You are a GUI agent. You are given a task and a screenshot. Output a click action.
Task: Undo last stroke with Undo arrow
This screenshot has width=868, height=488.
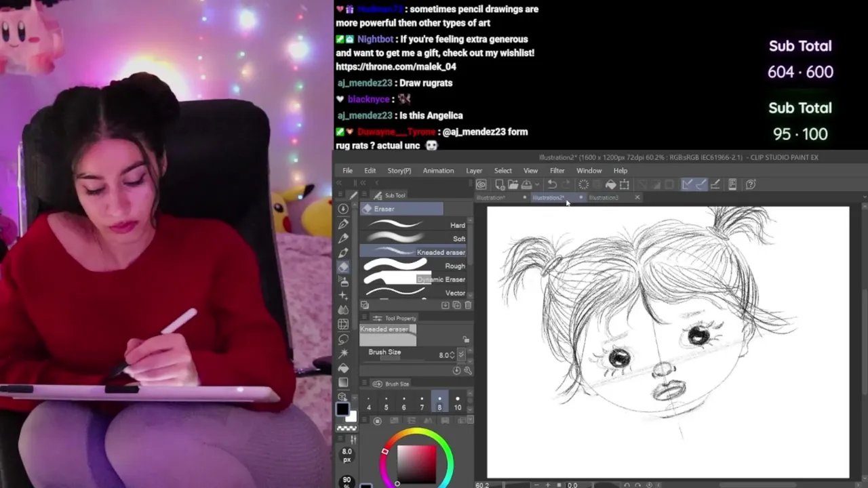pyautogui.click(x=552, y=184)
